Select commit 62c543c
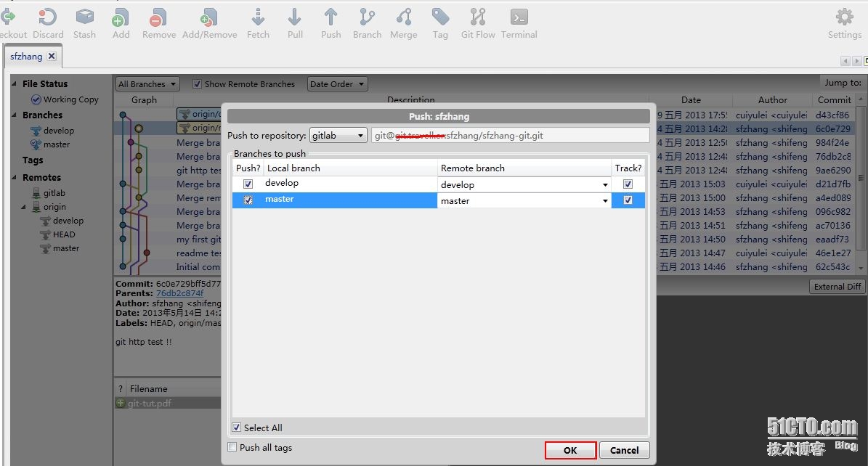 832,267
